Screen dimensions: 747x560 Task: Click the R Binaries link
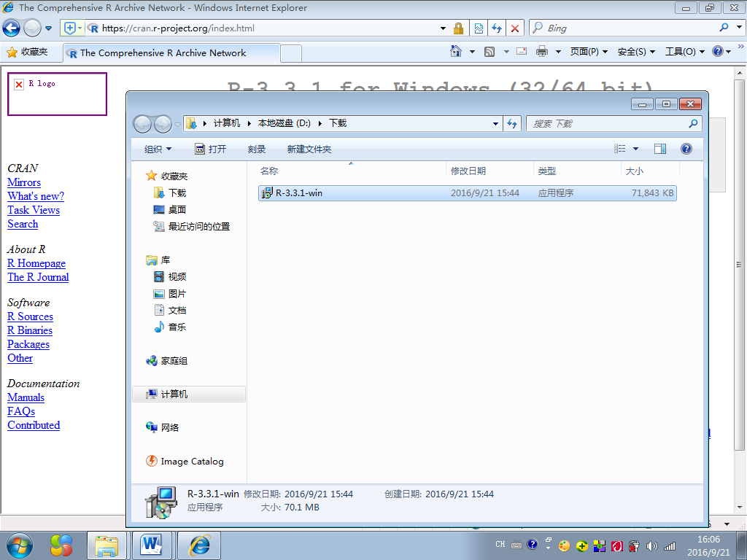coord(29,330)
